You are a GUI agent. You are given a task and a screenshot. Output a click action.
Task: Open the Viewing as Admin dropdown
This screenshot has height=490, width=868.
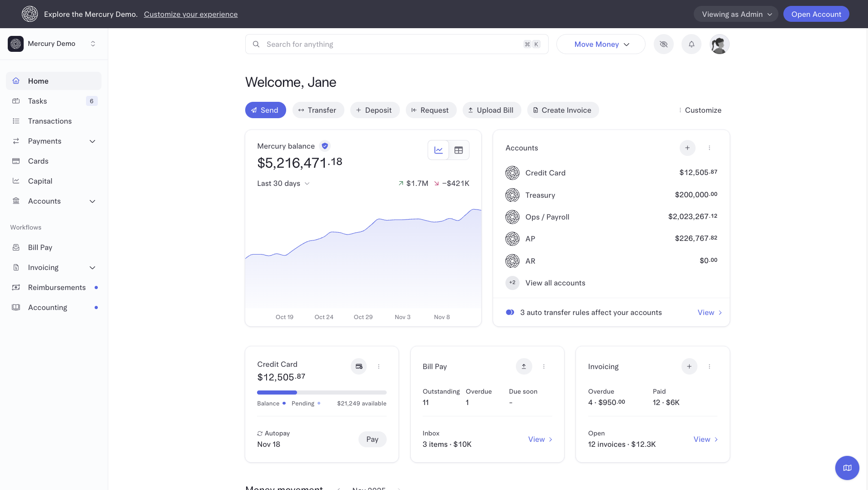pyautogui.click(x=736, y=14)
